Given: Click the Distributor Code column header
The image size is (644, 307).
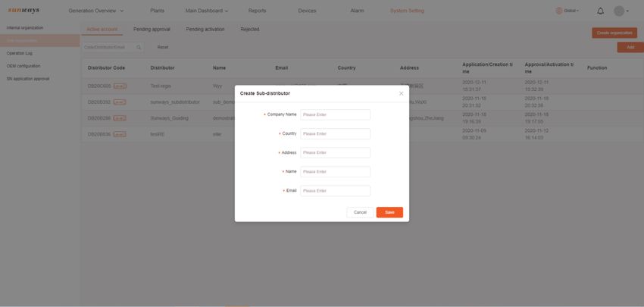Looking at the screenshot, I should pyautogui.click(x=106, y=67).
